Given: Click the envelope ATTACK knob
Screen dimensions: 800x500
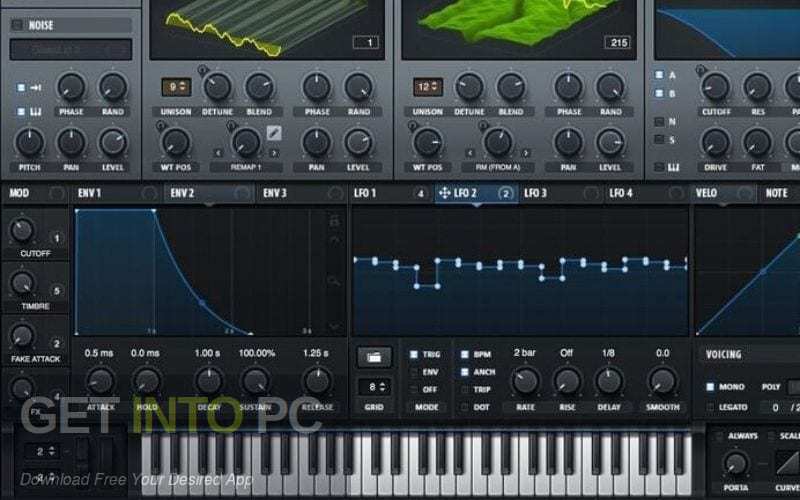Looking at the screenshot, I should (100, 381).
